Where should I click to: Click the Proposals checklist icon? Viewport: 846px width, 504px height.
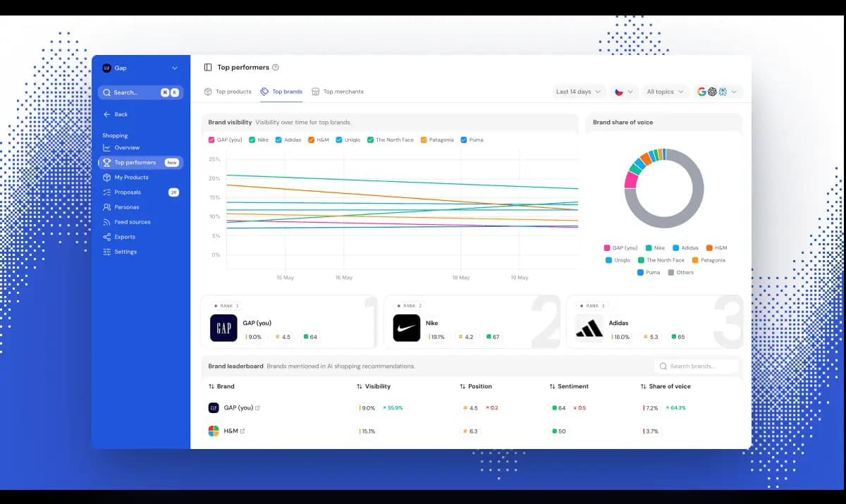pyautogui.click(x=106, y=192)
